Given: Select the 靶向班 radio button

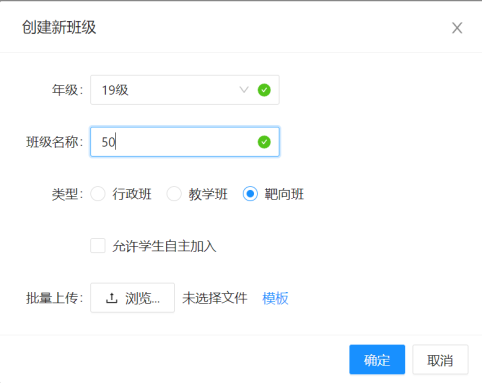Looking at the screenshot, I should 250,194.
